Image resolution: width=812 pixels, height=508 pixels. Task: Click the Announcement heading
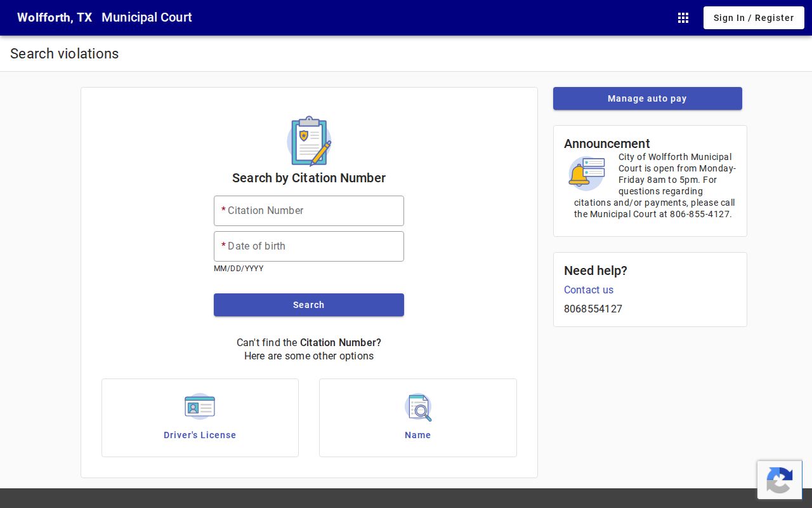(x=607, y=144)
